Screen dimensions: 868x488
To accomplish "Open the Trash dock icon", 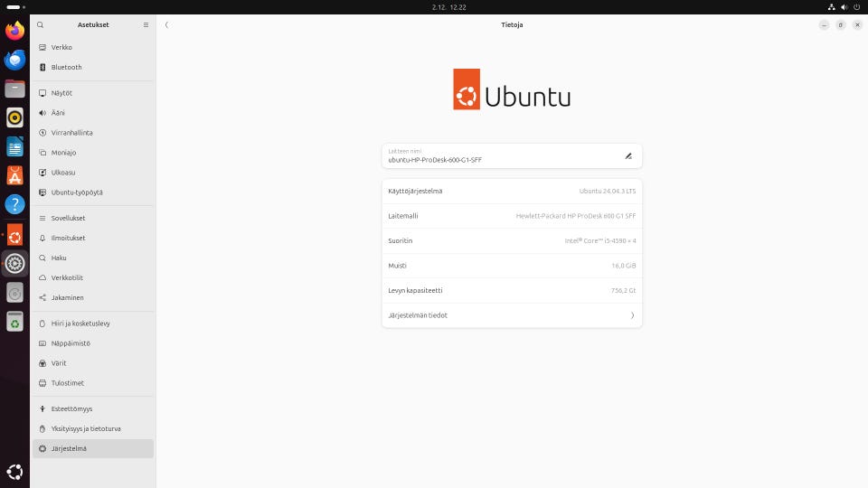I will (x=15, y=322).
